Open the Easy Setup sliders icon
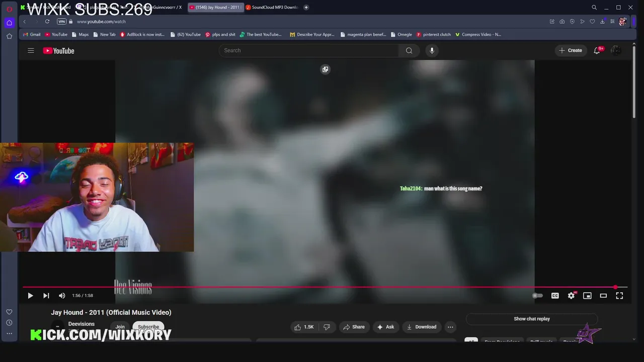Viewport: 644px width, 362px height. coord(612,22)
